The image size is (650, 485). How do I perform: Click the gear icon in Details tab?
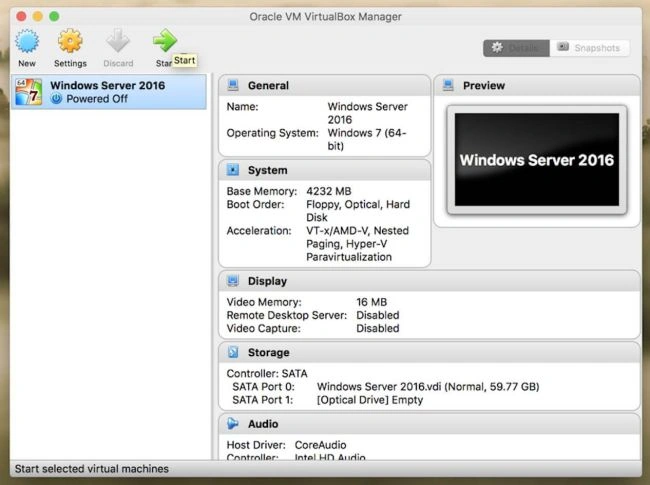[497, 47]
